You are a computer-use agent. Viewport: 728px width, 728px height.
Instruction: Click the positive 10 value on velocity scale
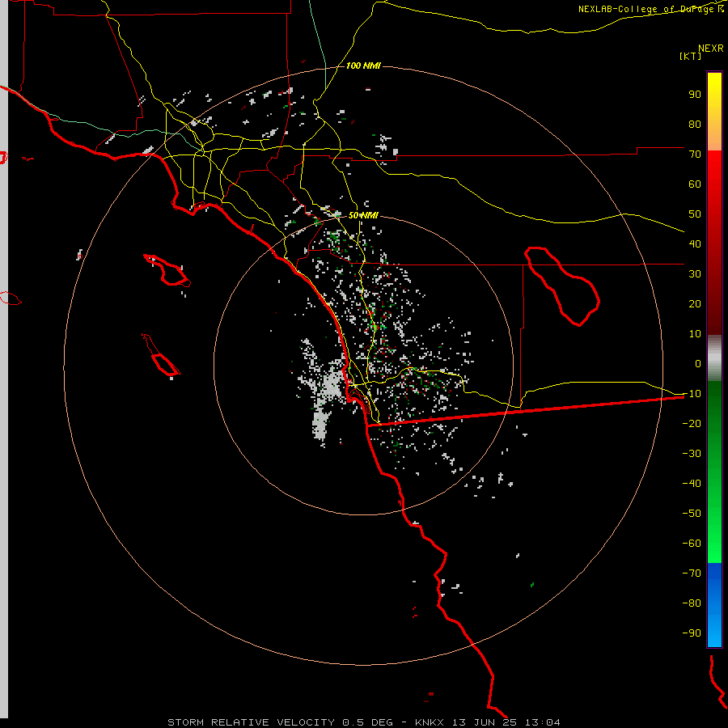[x=695, y=334]
